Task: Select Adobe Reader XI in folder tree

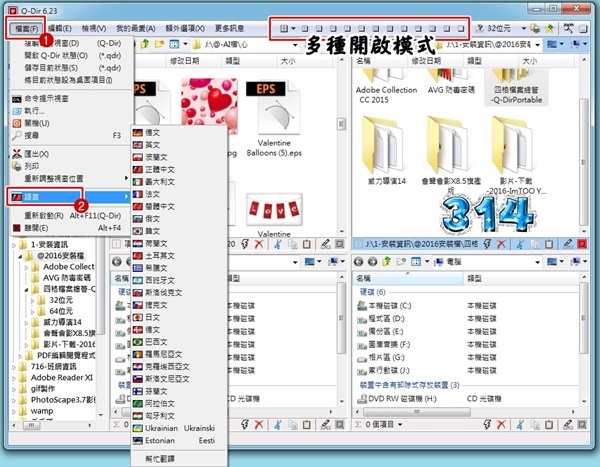Action: tap(62, 378)
